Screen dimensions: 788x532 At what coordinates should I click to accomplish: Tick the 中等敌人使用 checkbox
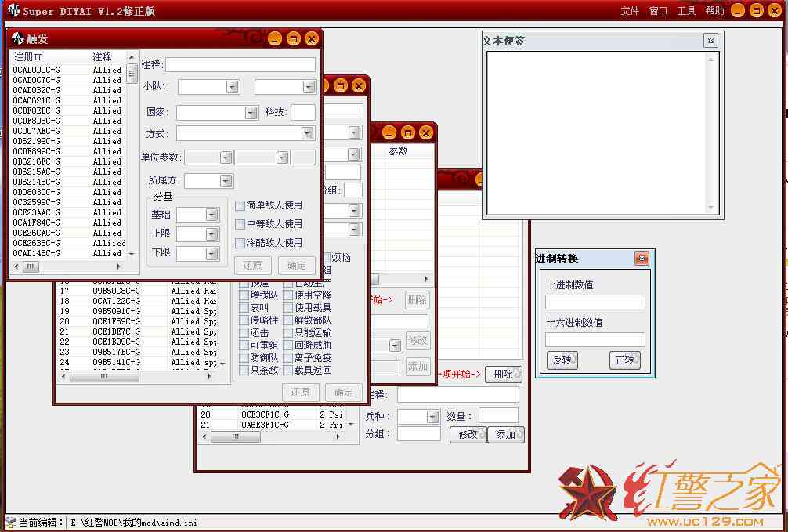pyautogui.click(x=240, y=224)
